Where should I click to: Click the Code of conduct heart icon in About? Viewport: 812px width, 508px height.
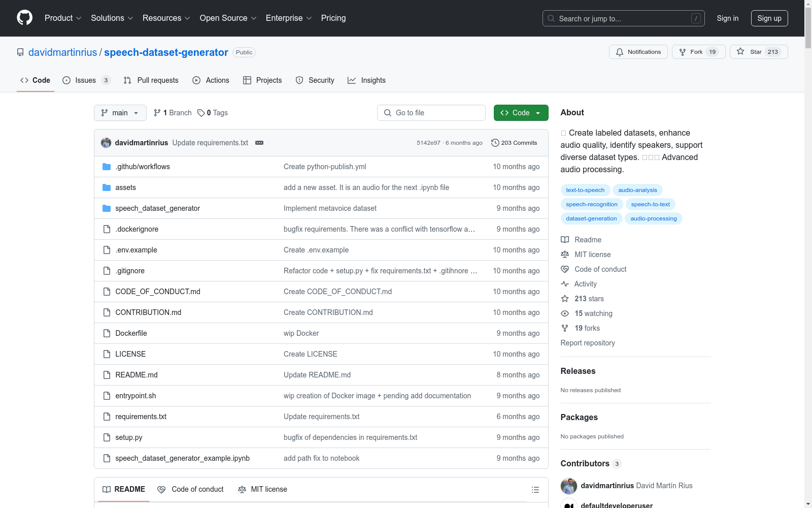point(565,269)
